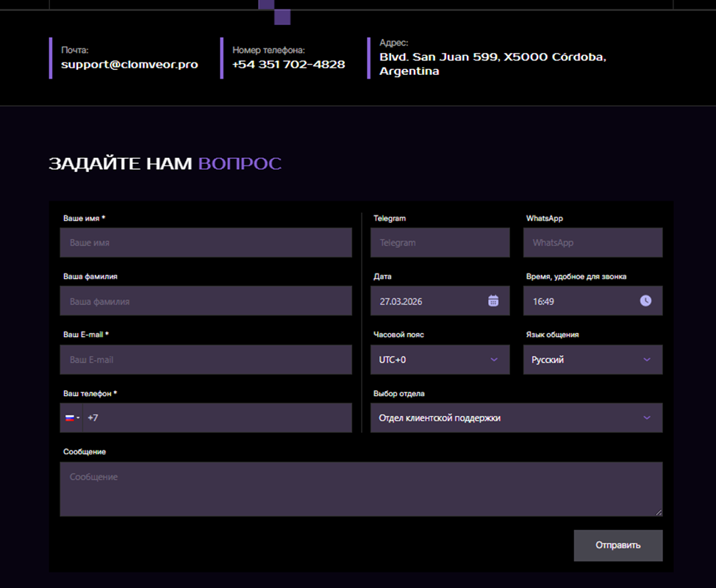Expand the Выбор отдела dropdown
This screenshot has width=716, height=588.
516,417
